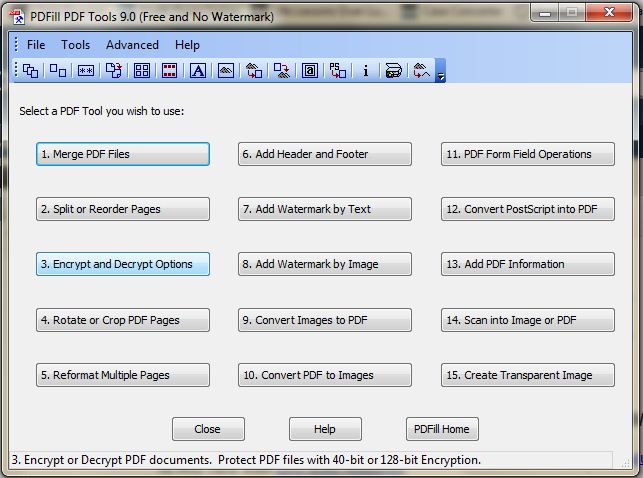This screenshot has height=478, width=643.
Task: Click the Help button at bottom
Action: [325, 429]
